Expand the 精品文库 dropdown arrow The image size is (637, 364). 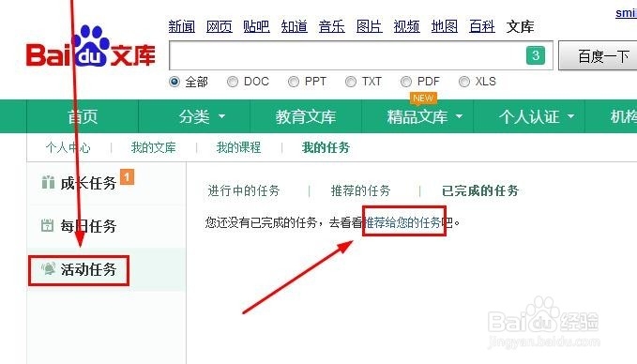459,116
